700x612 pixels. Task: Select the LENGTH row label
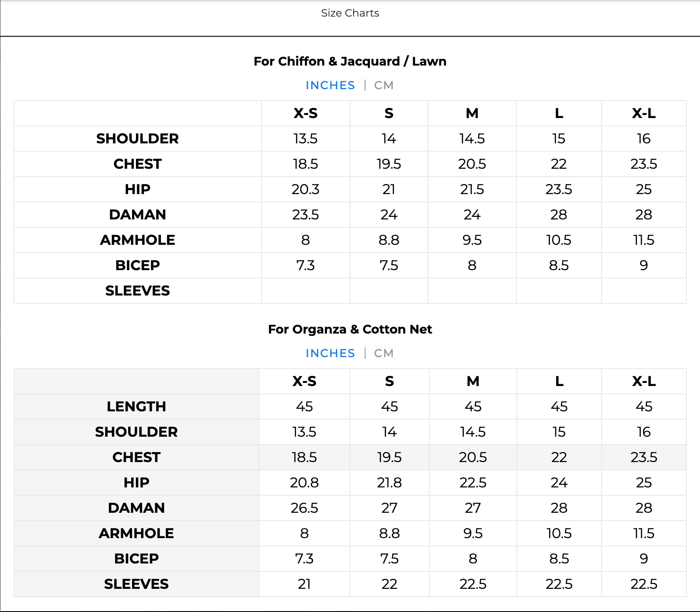(x=136, y=407)
